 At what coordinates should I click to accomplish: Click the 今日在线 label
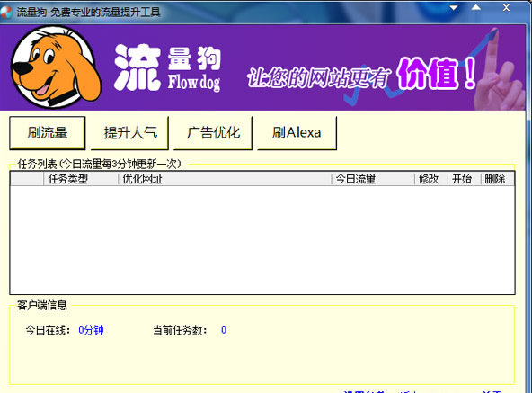(x=48, y=330)
